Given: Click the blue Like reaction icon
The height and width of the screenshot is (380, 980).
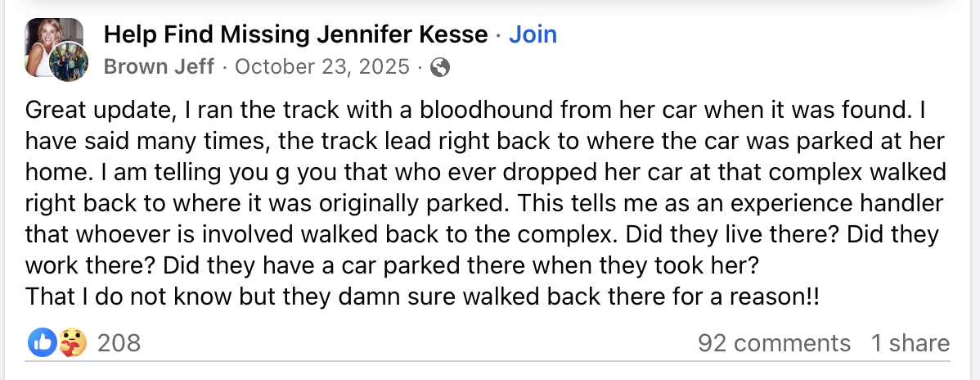Looking at the screenshot, I should click(40, 342).
